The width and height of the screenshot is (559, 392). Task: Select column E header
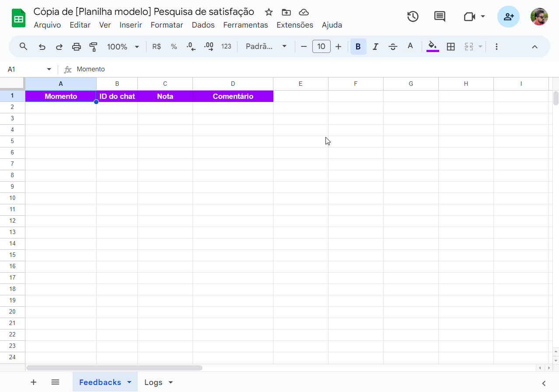pos(300,84)
